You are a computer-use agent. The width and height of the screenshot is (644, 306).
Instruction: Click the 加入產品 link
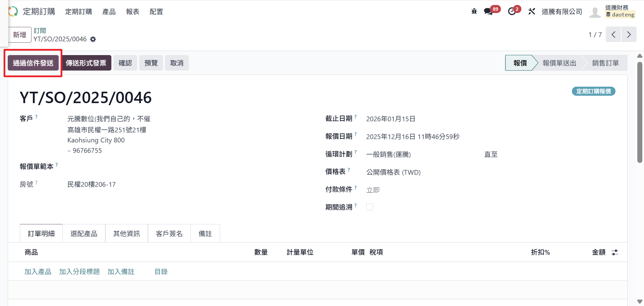coord(38,272)
